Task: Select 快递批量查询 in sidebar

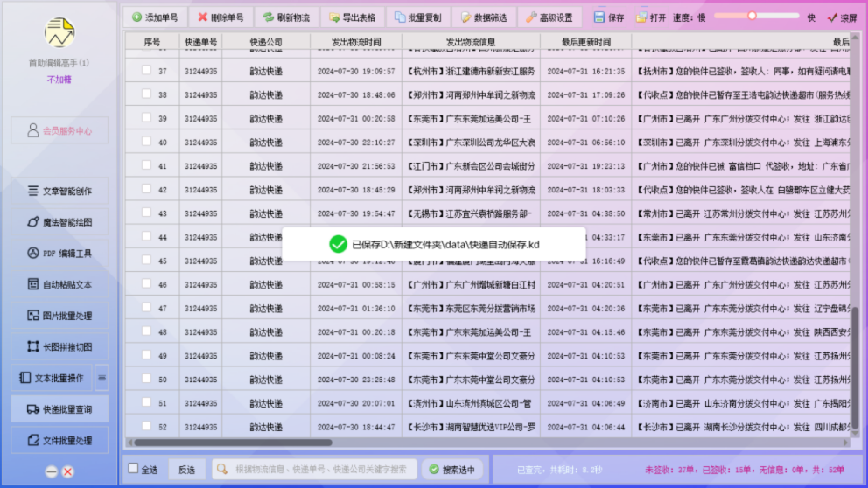Action: point(59,409)
